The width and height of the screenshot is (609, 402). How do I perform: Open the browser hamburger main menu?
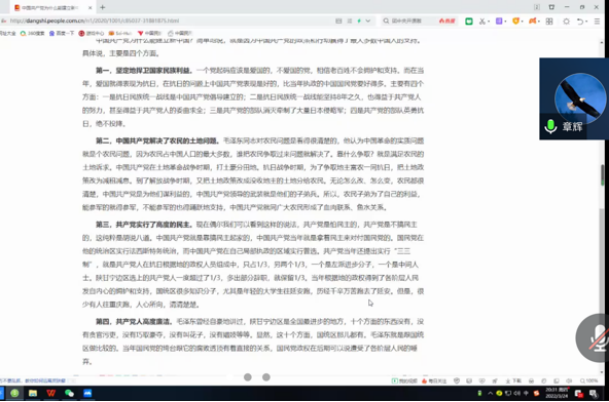tap(597, 21)
